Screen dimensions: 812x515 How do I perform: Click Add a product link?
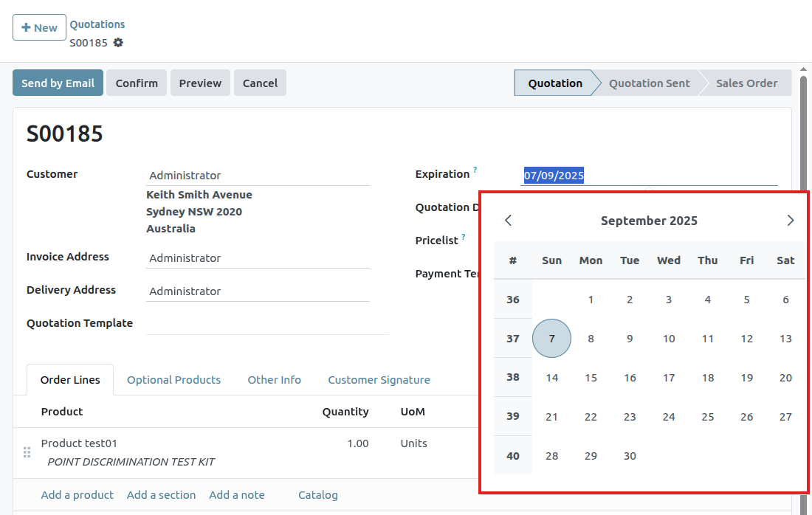tap(78, 495)
